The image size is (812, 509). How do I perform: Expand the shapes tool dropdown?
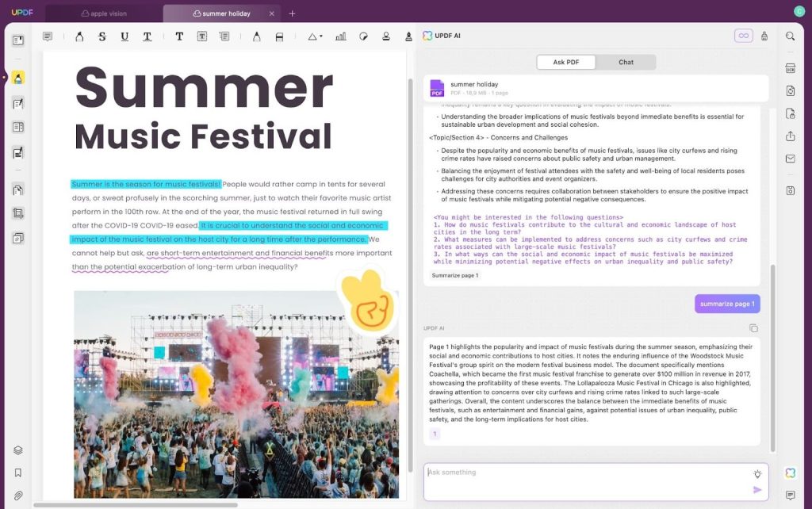[x=315, y=36]
